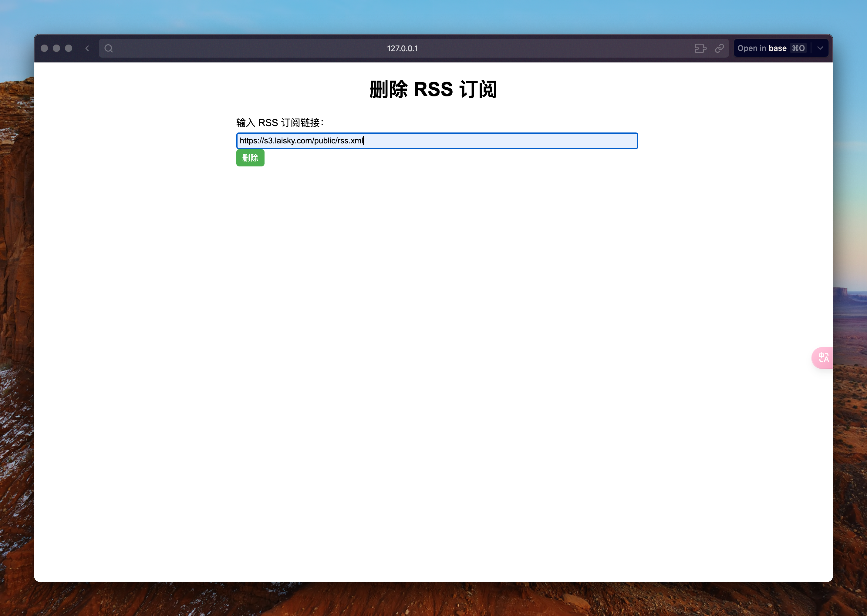Click the Open in base button
Viewport: 867px width, 616px height.
click(x=762, y=48)
